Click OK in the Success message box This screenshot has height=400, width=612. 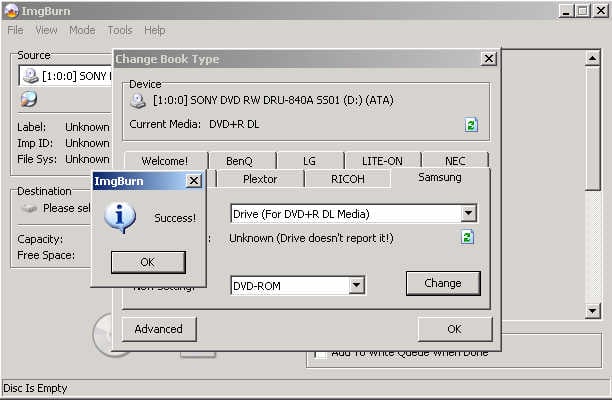point(147,262)
